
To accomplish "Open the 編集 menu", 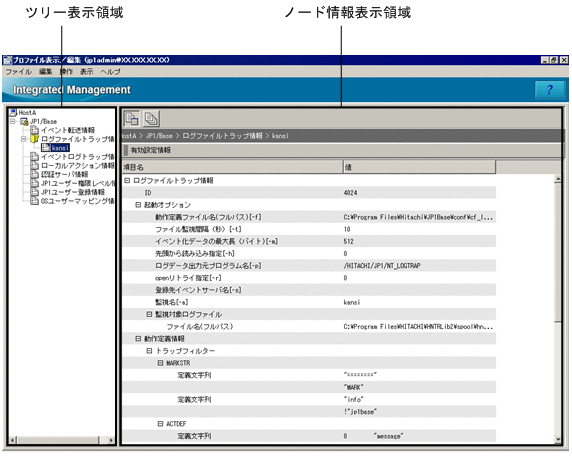I will tap(46, 72).
